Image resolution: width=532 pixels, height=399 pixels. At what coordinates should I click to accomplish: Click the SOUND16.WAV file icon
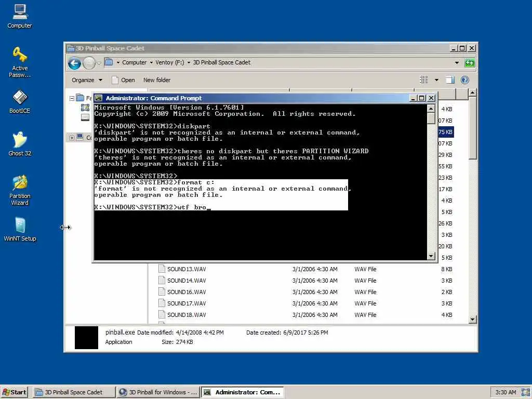[162, 292]
